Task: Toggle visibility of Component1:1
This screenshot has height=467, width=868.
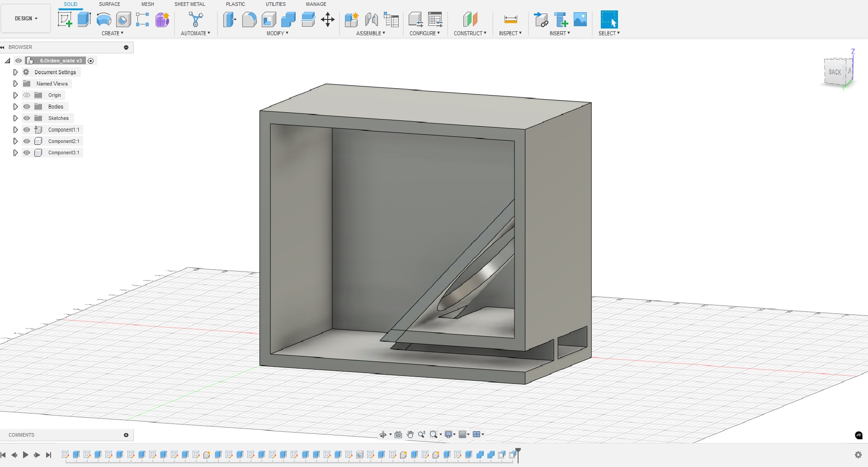Action: 27,130
